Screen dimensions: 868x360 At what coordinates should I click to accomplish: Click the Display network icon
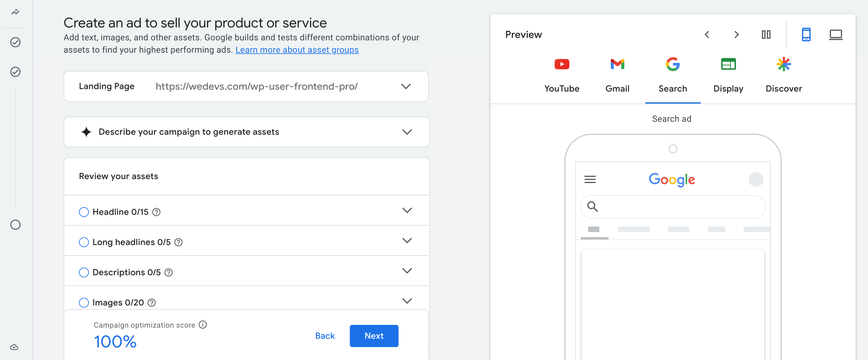[729, 64]
